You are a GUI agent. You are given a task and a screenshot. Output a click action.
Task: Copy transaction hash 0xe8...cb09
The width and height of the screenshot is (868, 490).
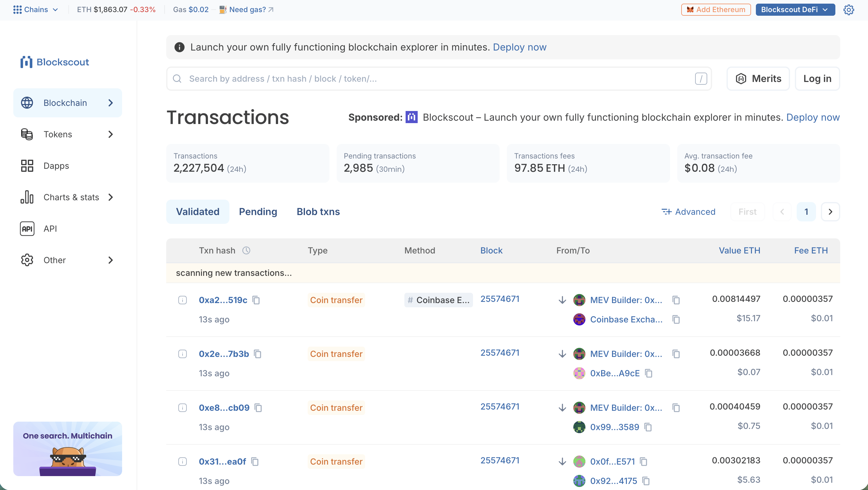coord(258,408)
